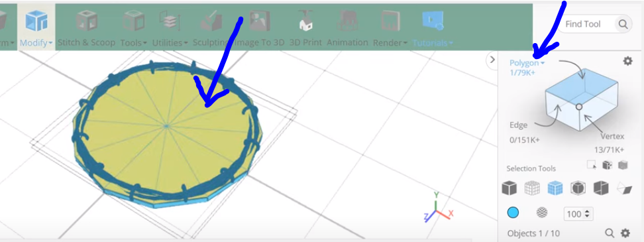Click the mesh sphere icon
Image resolution: width=644 pixels, height=242 pixels.
tap(542, 213)
